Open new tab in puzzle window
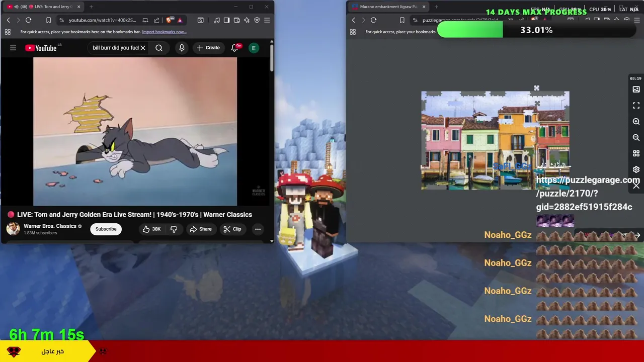 (436, 7)
